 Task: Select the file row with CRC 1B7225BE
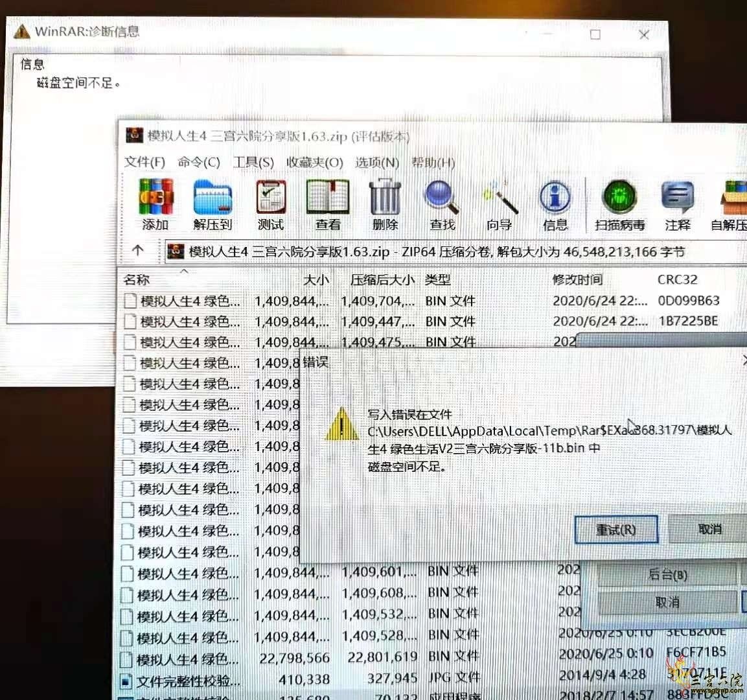click(431, 321)
